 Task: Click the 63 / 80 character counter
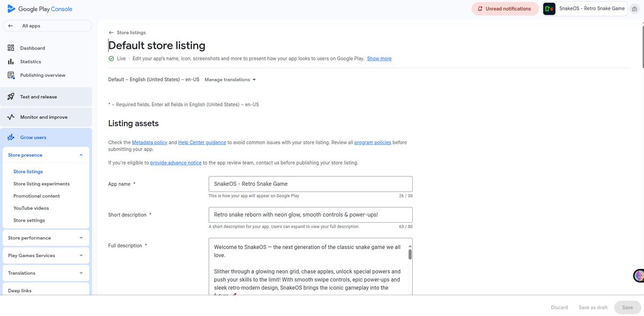(406, 226)
